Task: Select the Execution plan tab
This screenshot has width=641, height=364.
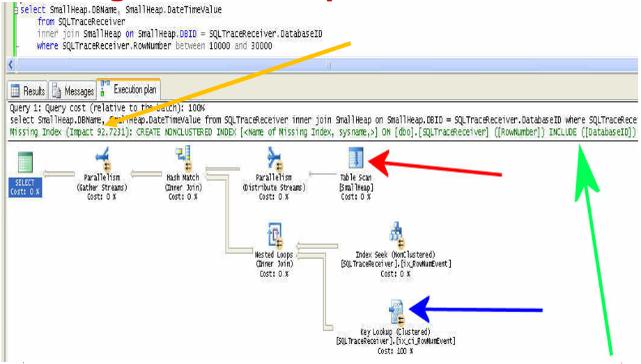Action: [x=128, y=89]
